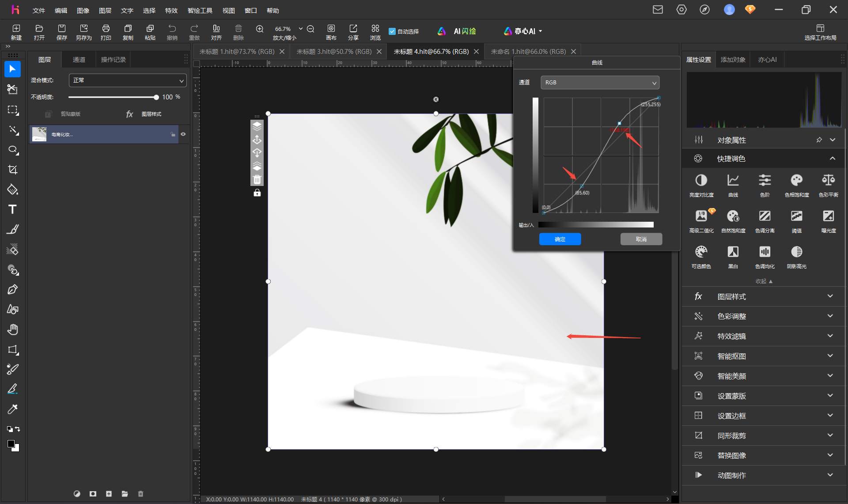Image resolution: width=848 pixels, height=504 pixels.
Task: Click the 图层样式 fx button in the layers panel
Action: pyautogui.click(x=144, y=114)
